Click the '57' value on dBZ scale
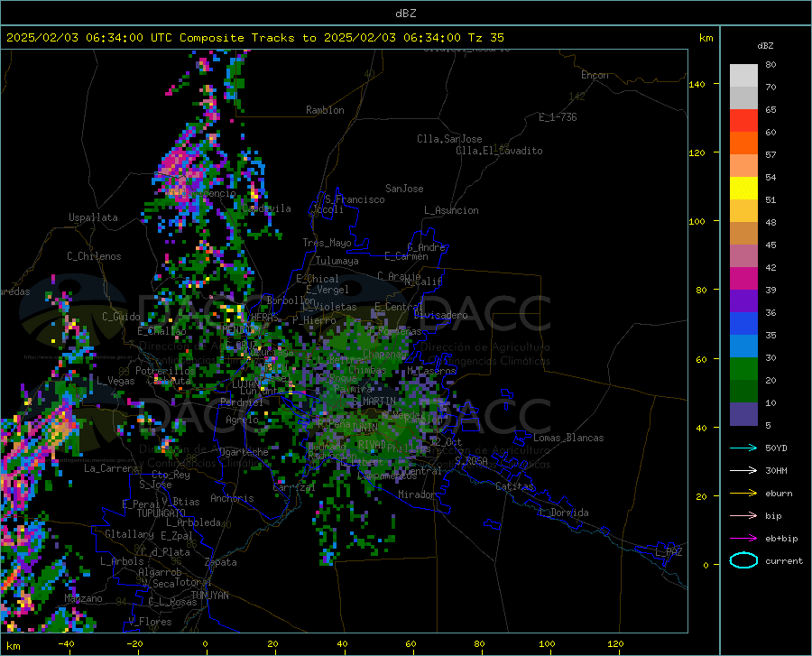The width and height of the screenshot is (812, 656). click(770, 155)
